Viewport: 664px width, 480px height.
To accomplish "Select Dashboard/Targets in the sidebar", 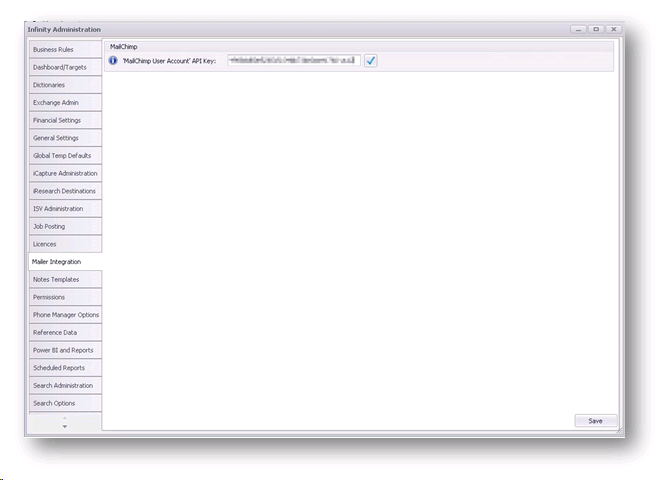I will click(65, 67).
